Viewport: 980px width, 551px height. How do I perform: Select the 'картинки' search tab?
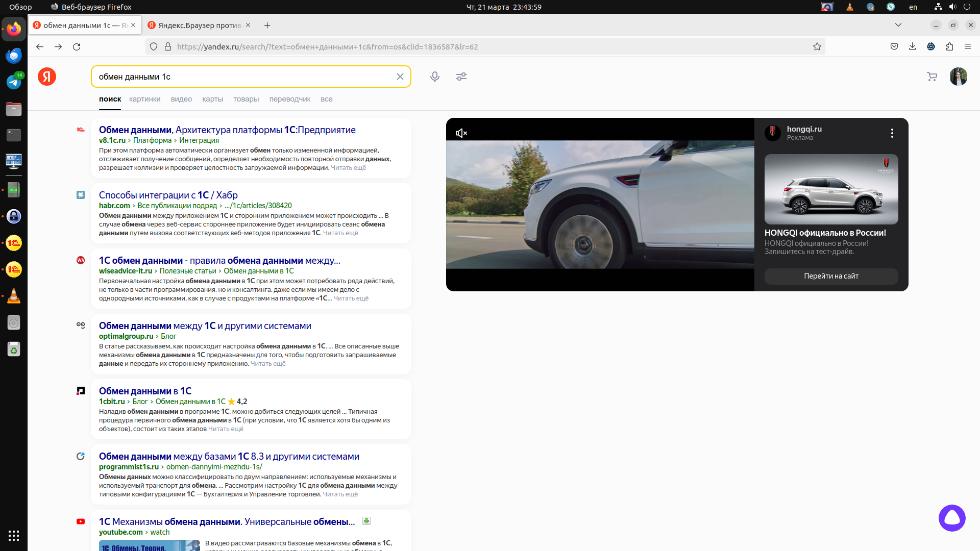point(144,99)
